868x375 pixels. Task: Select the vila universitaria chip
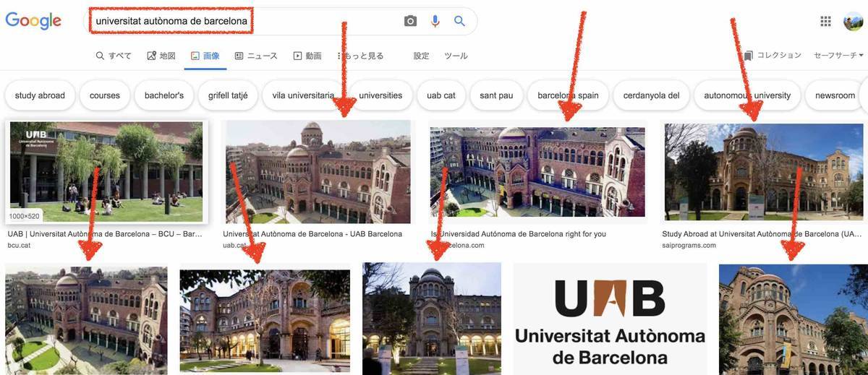[x=303, y=95]
